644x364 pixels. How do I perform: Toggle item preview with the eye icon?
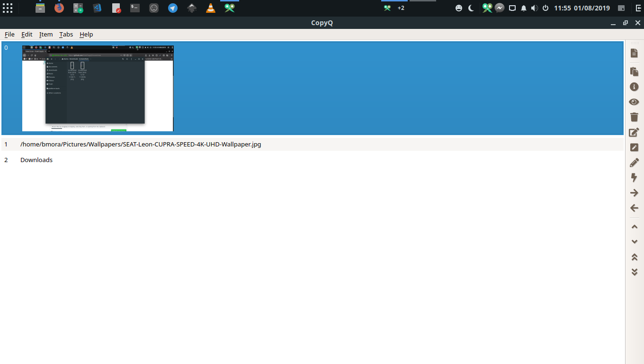click(x=634, y=102)
